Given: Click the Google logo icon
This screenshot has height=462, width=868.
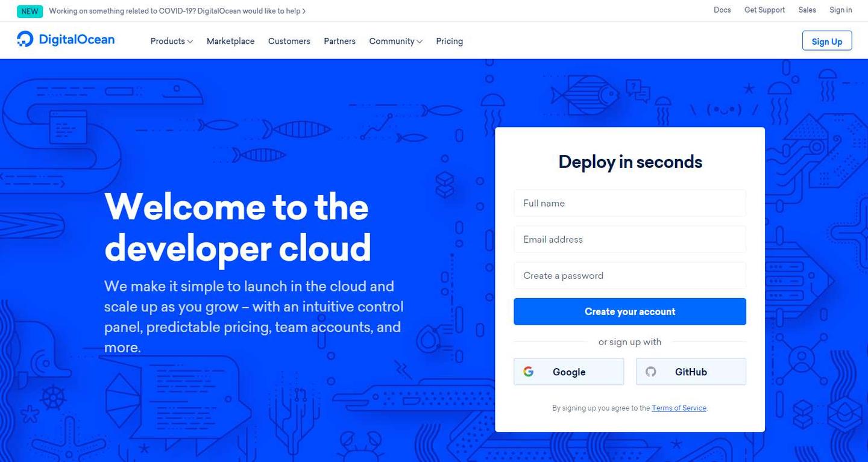Looking at the screenshot, I should pyautogui.click(x=529, y=372).
